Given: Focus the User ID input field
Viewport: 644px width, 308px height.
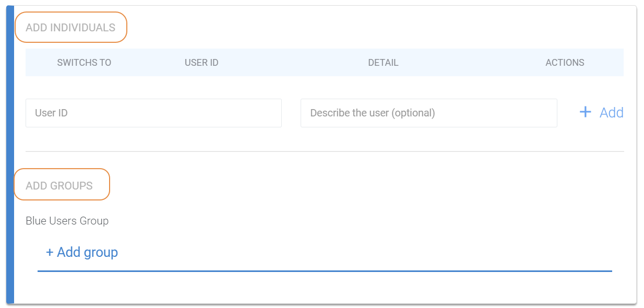Looking at the screenshot, I should click(x=153, y=113).
